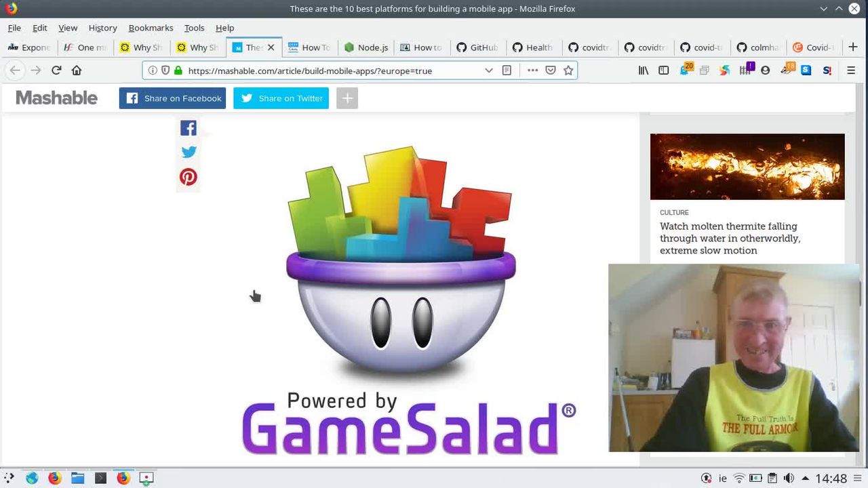Switch to the Node.js tab
868x488 pixels.
pyautogui.click(x=366, y=47)
